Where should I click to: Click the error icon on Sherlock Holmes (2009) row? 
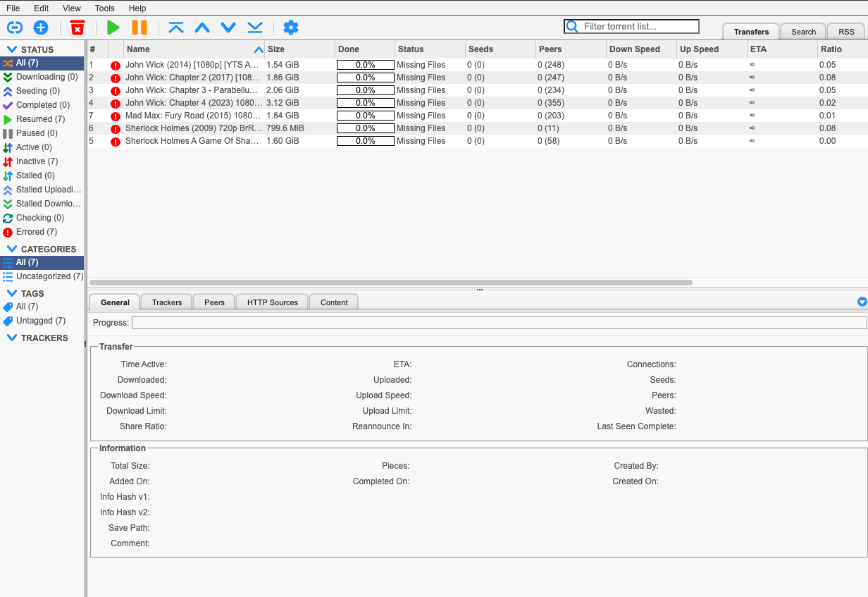coord(116,129)
